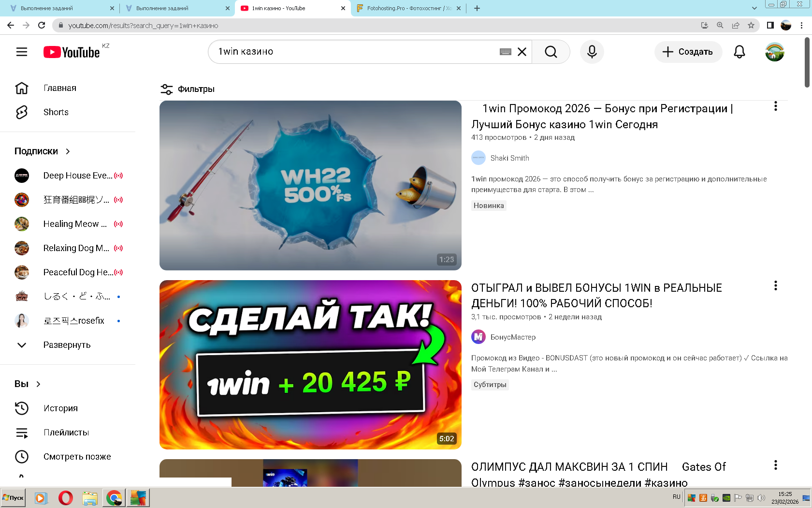The height and width of the screenshot is (508, 812).
Task: Open the Peaceful Dog He... subscription
Action: click(x=69, y=272)
